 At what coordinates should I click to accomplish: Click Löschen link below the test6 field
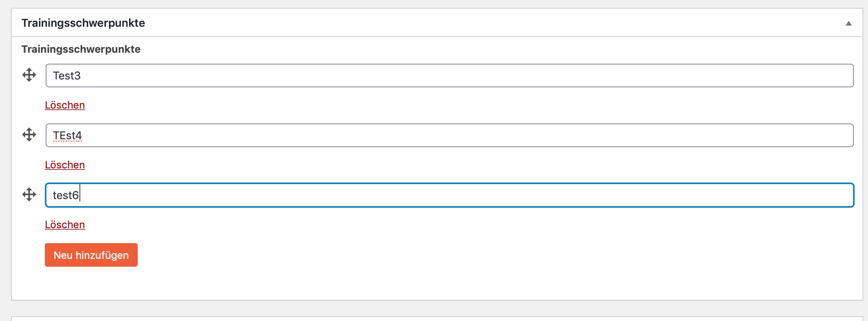65,225
